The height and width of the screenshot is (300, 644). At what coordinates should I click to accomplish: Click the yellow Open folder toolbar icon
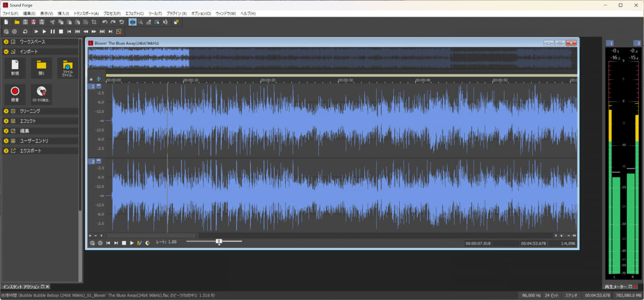pos(17,22)
